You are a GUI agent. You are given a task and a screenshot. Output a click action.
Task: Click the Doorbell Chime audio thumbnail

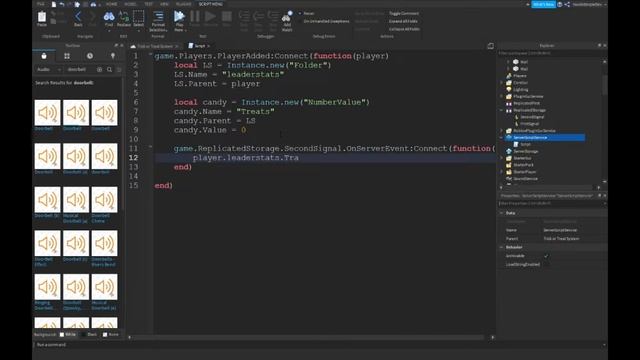coord(104,200)
